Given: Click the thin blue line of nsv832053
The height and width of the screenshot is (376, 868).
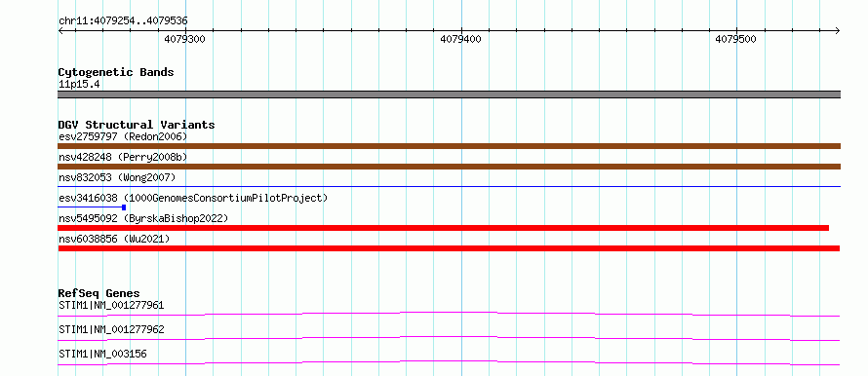Looking at the screenshot, I should tap(449, 187).
